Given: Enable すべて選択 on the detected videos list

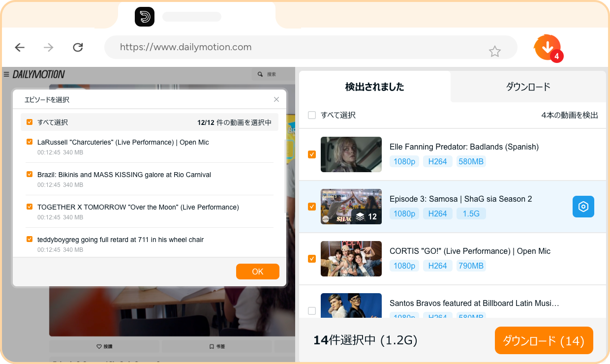Looking at the screenshot, I should 312,115.
